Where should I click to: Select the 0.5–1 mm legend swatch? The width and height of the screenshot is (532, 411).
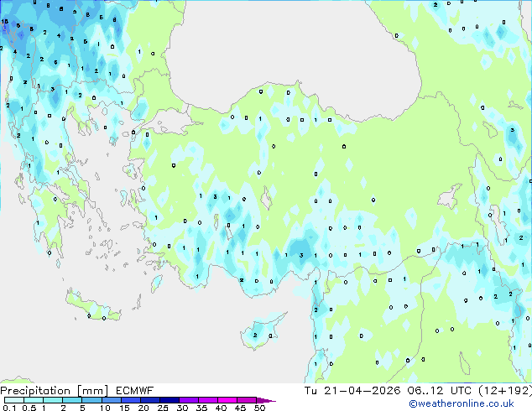point(34,400)
